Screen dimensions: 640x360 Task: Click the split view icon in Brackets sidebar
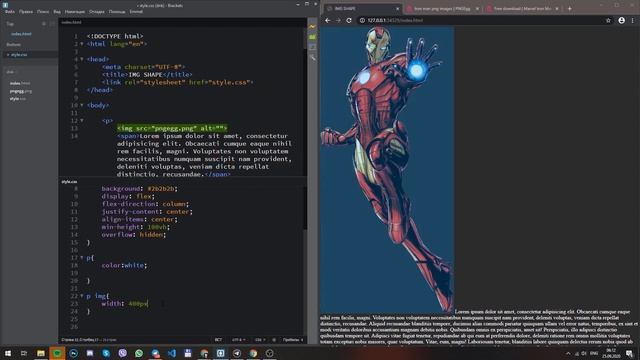point(52,24)
